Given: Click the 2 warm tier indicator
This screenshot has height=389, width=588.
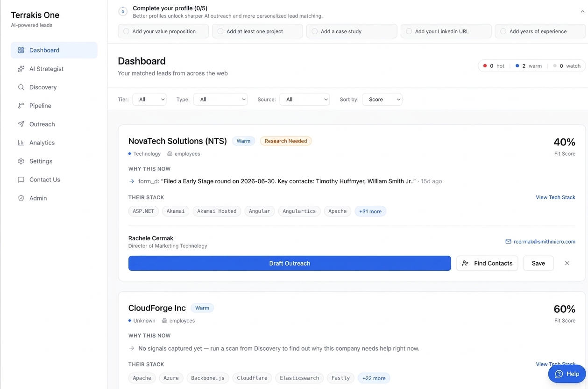Looking at the screenshot, I should point(529,66).
